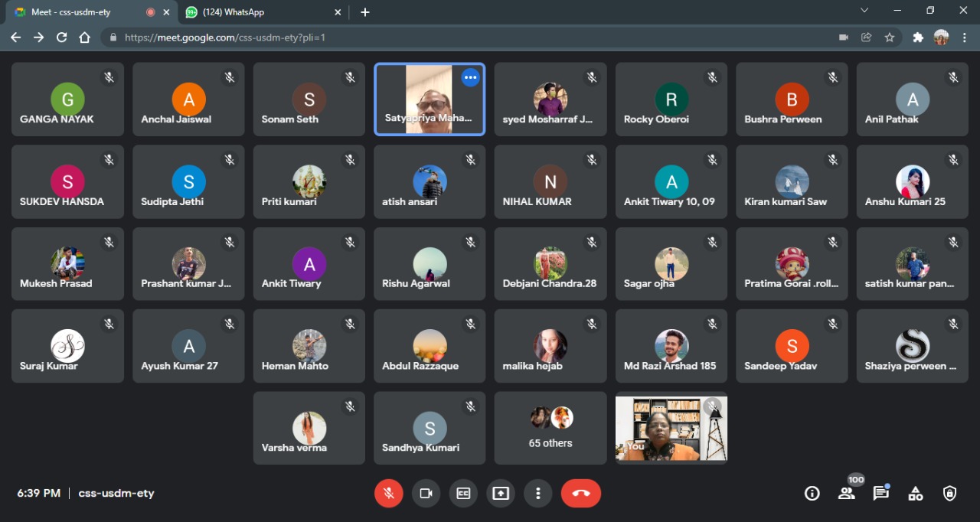The image size is (980, 522).
Task: Click muted mic icon on Anil Pathak tile
Action: tap(953, 77)
